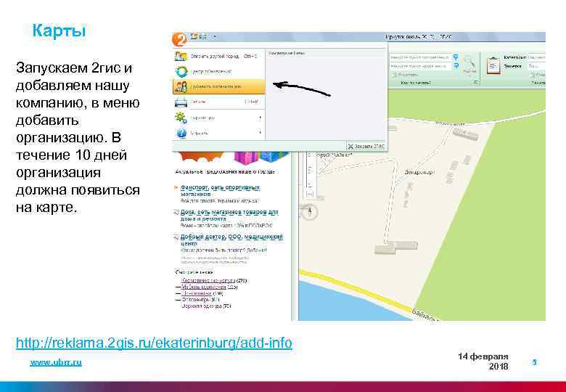Click the route end point input field
Viewport: 566px width, 392px height.
pos(420,66)
